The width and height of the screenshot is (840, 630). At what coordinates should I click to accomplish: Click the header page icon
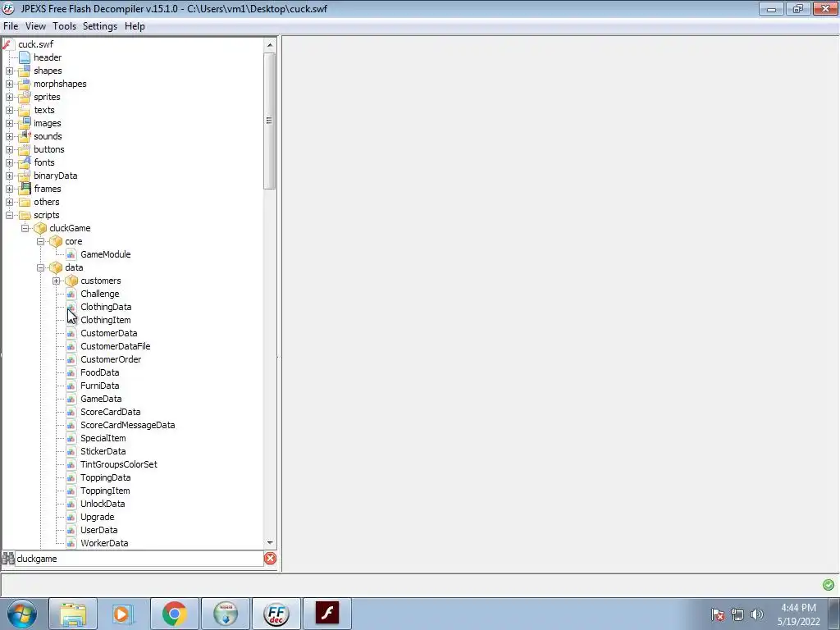coord(25,57)
